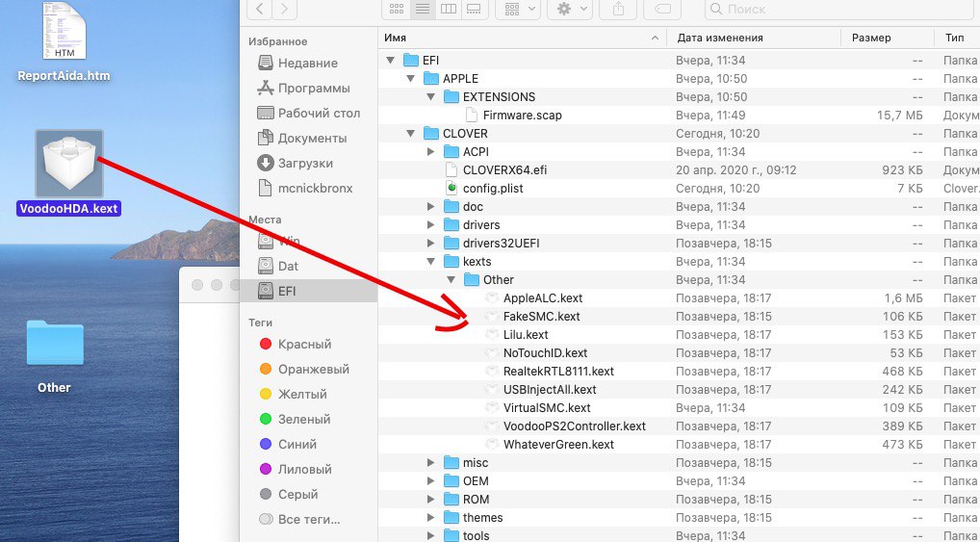This screenshot has height=542, width=980.
Task: Expand the doc folder triangle
Action: (x=430, y=207)
